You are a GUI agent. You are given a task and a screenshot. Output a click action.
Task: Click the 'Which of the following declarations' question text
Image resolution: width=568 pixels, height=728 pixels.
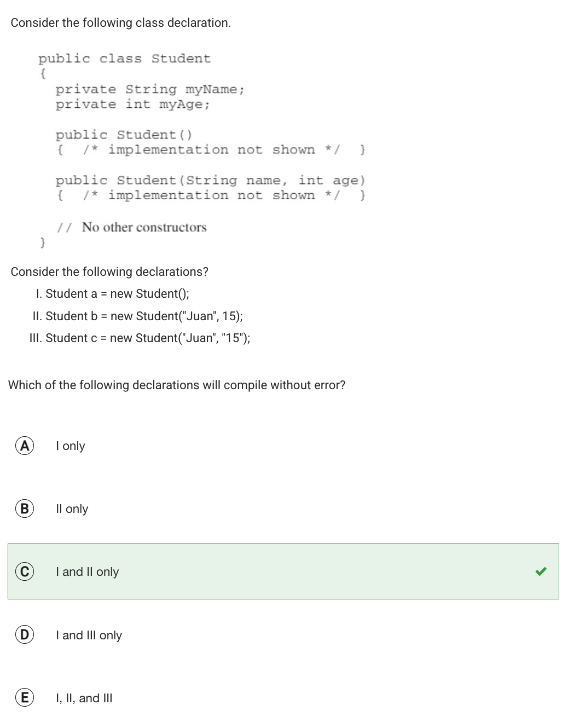pyautogui.click(x=177, y=385)
